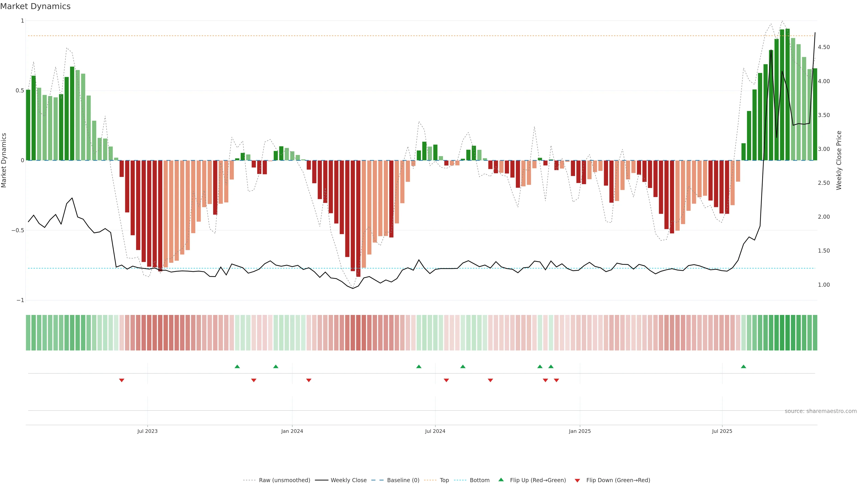Image resolution: width=868 pixels, height=488 pixels.
Task: Toggle the Baseline (0) legend entry
Action: [x=403, y=480]
